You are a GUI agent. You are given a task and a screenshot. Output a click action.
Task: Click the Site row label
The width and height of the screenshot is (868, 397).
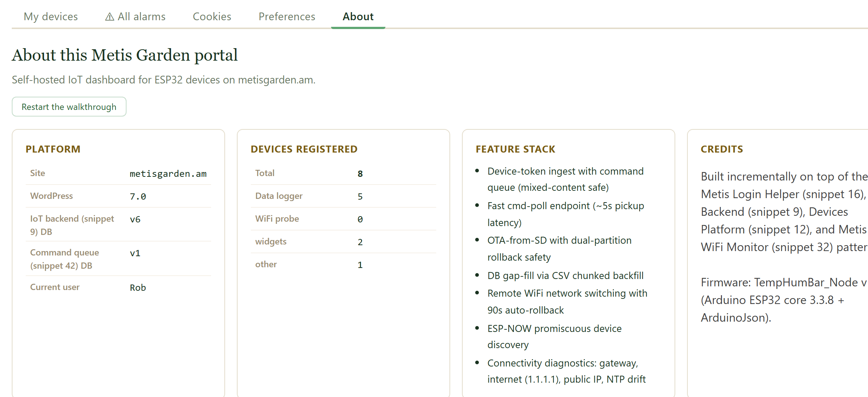click(x=38, y=173)
